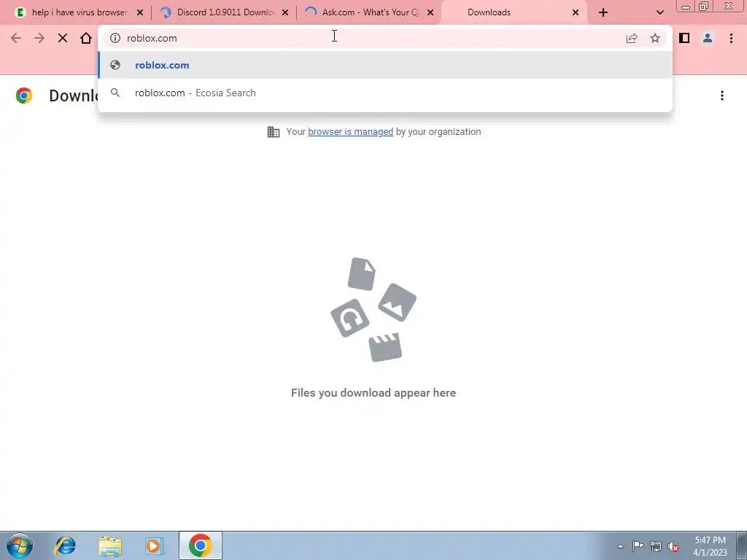Open the network tray icon

click(656, 546)
